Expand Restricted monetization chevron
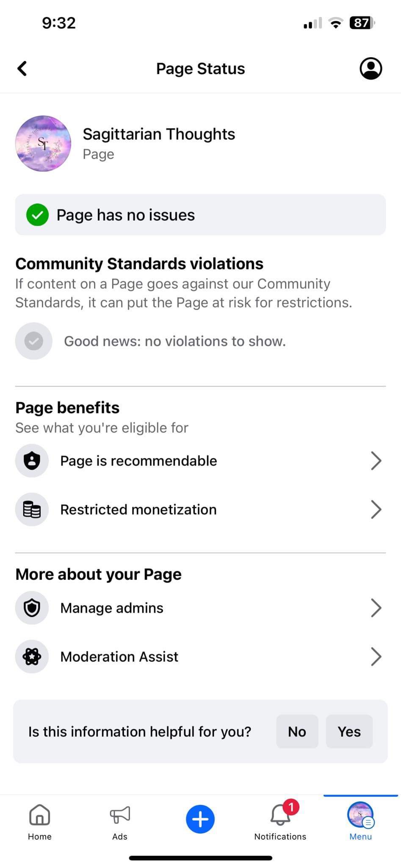The image size is (401, 868). pos(376,509)
